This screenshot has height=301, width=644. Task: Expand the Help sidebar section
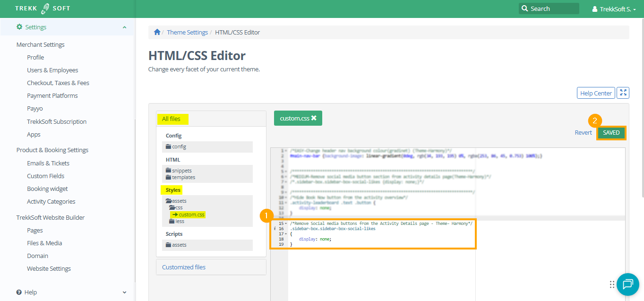(124, 292)
